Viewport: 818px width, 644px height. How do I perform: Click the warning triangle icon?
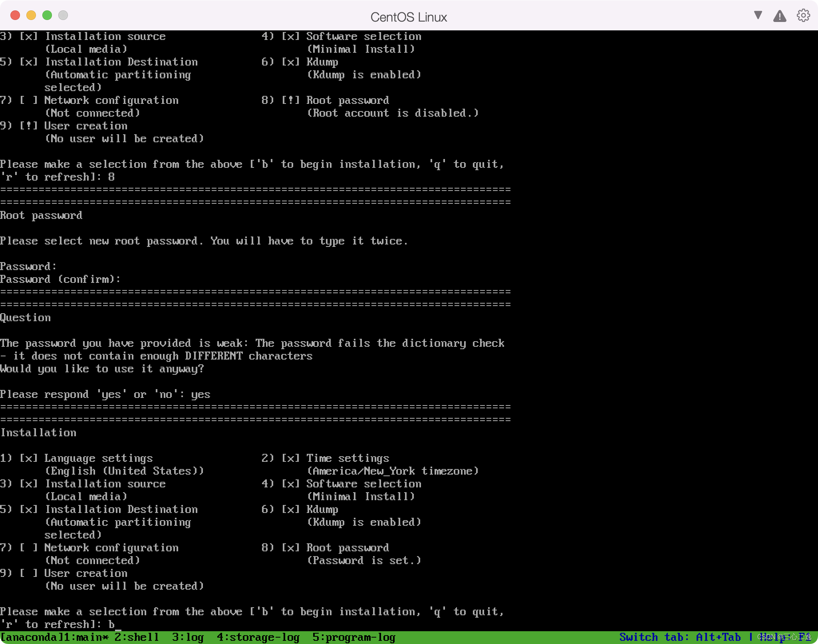(x=780, y=16)
